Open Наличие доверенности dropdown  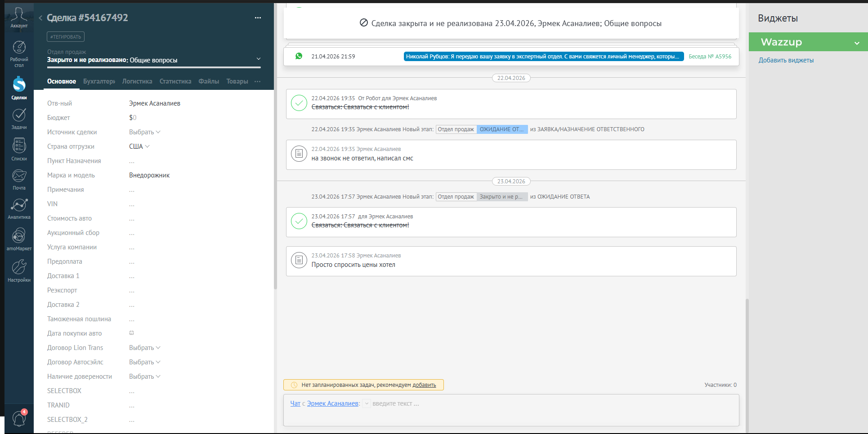pyautogui.click(x=145, y=376)
